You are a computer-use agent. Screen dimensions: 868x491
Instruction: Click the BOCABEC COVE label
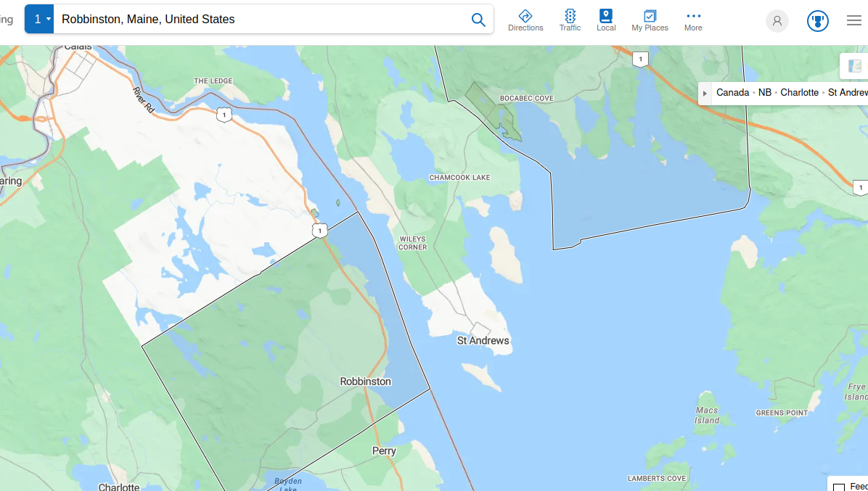pos(526,99)
